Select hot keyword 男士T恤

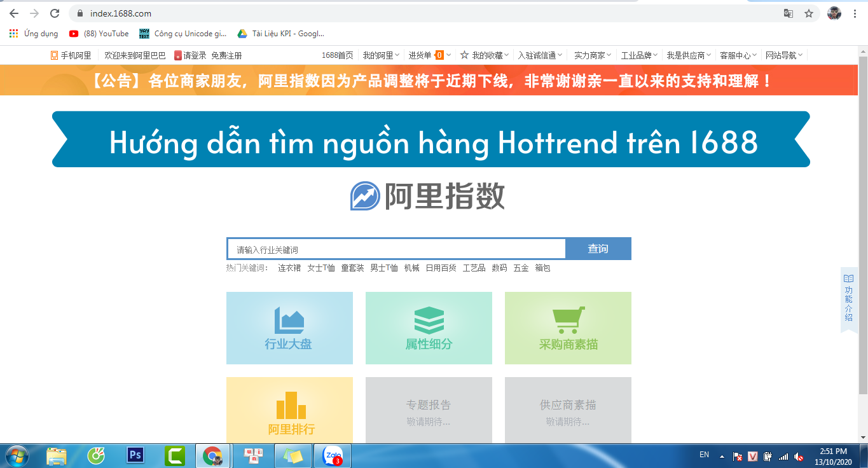[384, 268]
